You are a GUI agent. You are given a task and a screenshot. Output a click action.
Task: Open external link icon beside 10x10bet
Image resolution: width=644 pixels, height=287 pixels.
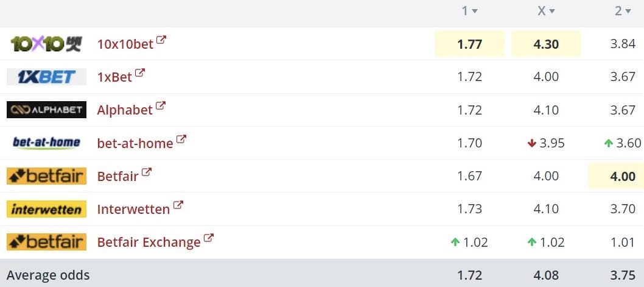pyautogui.click(x=161, y=40)
